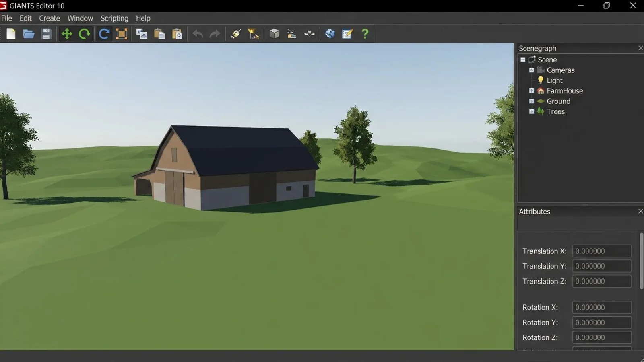Open the Create menu

pyautogui.click(x=50, y=18)
